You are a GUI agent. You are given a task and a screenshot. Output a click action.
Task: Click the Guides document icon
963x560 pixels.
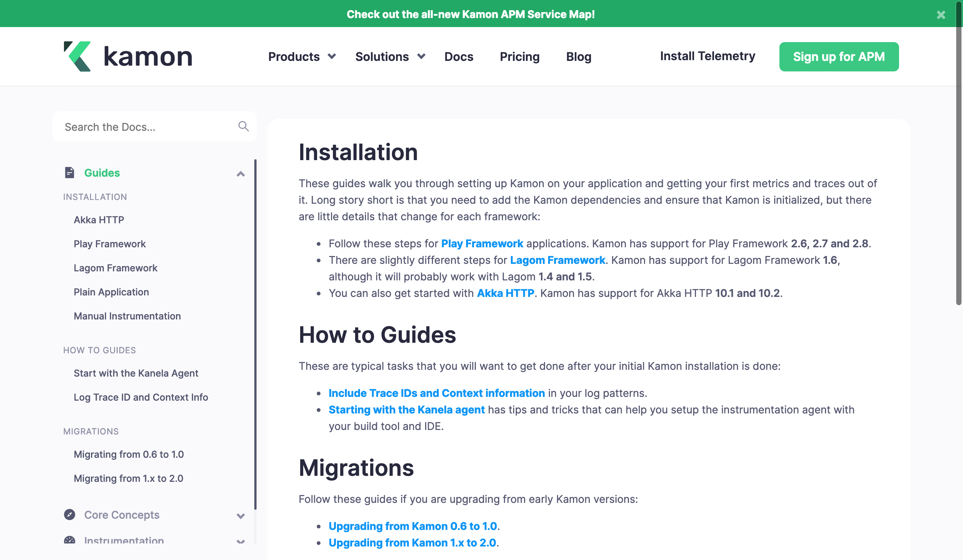pos(70,173)
